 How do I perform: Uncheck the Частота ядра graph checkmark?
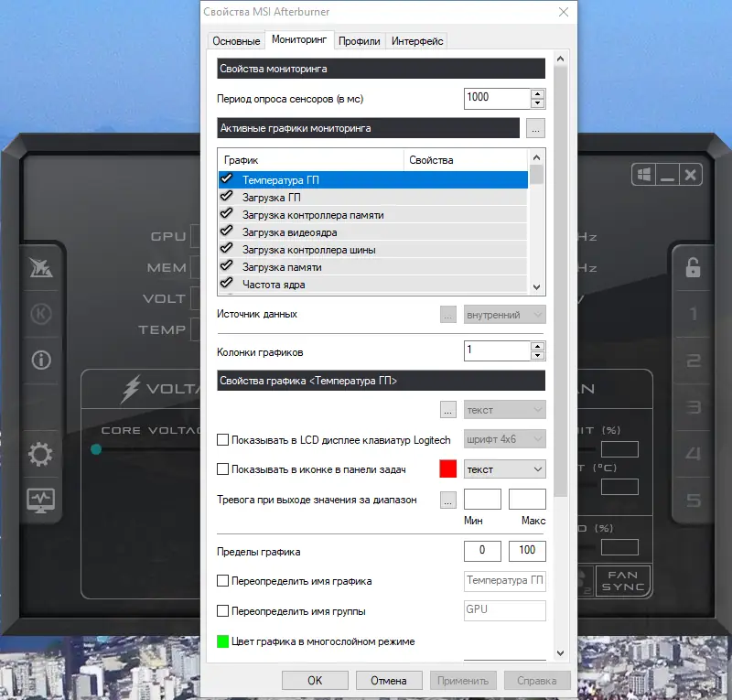(x=226, y=283)
